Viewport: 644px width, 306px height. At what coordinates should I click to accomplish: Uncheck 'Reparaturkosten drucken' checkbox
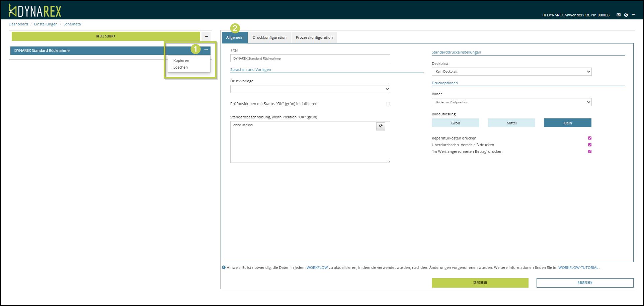click(x=590, y=138)
